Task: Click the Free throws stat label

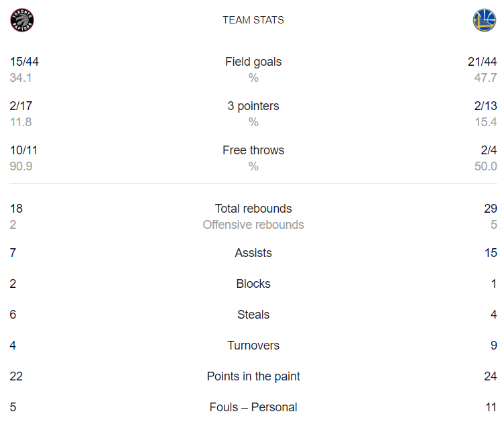Action: tap(253, 150)
